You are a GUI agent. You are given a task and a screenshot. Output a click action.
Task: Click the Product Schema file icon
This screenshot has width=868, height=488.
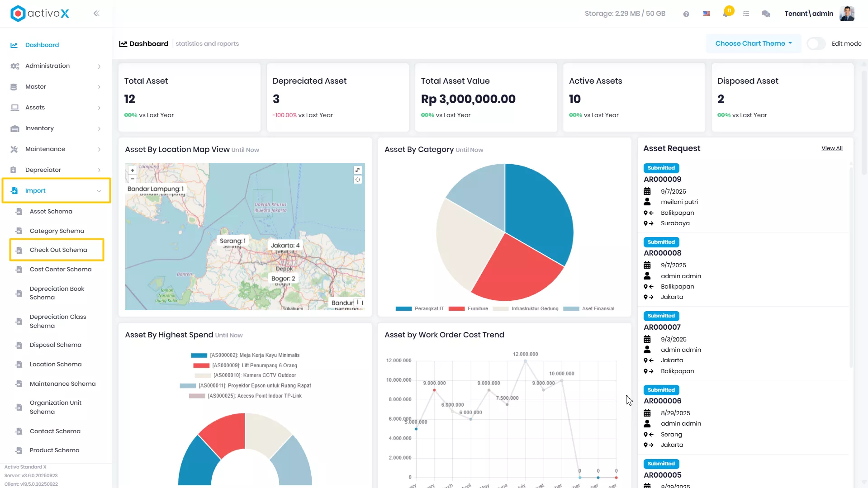coord(19,450)
